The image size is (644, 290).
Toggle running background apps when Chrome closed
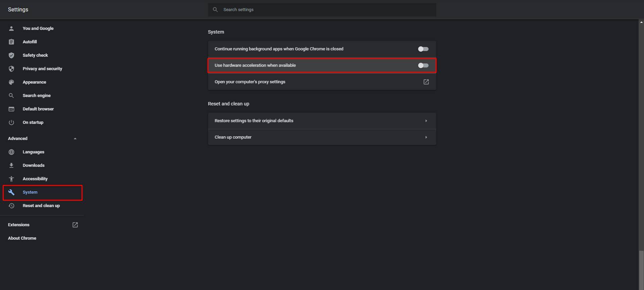pos(423,49)
